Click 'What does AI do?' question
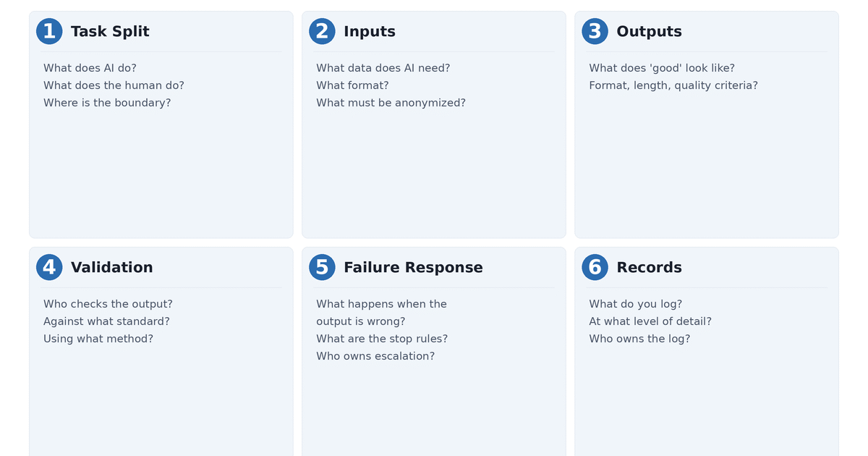Image resolution: width=868 pixels, height=456 pixels. pyautogui.click(x=90, y=68)
